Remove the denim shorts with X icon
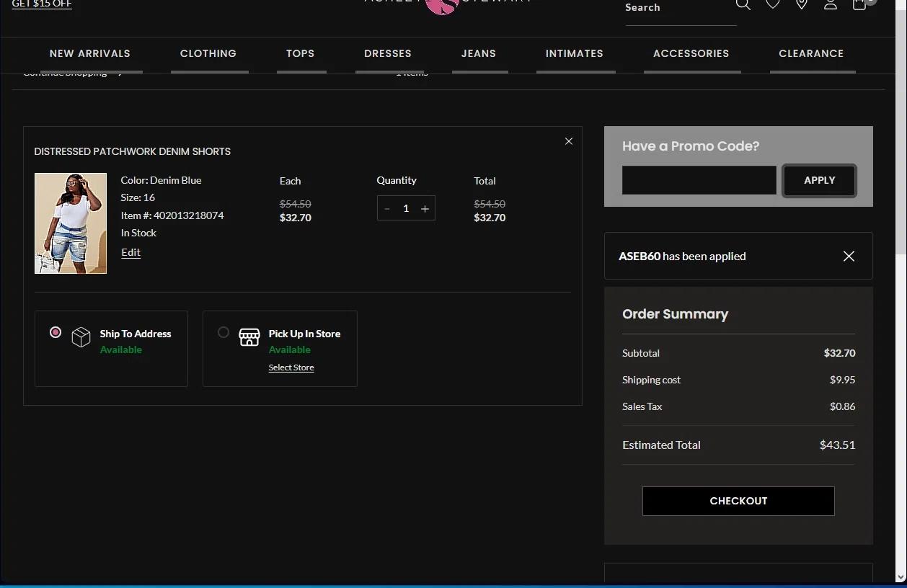Viewport: 907px width, 588px height. [x=569, y=141]
